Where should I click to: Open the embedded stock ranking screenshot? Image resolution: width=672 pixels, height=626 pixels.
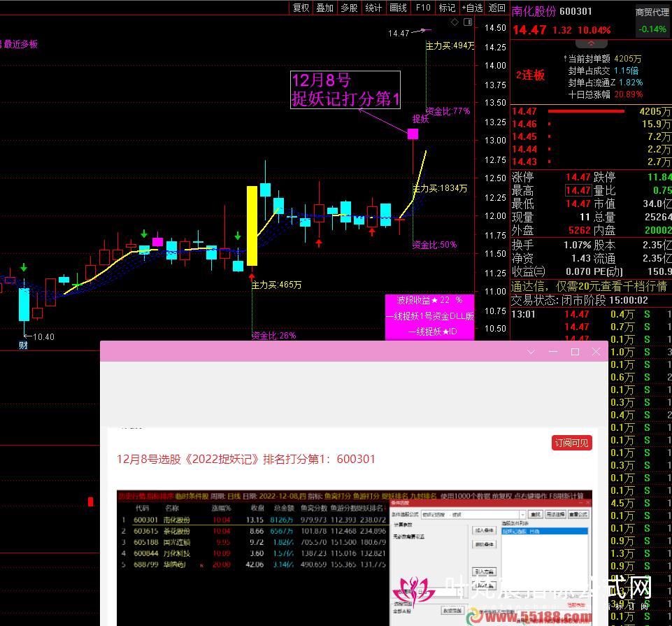point(355,557)
